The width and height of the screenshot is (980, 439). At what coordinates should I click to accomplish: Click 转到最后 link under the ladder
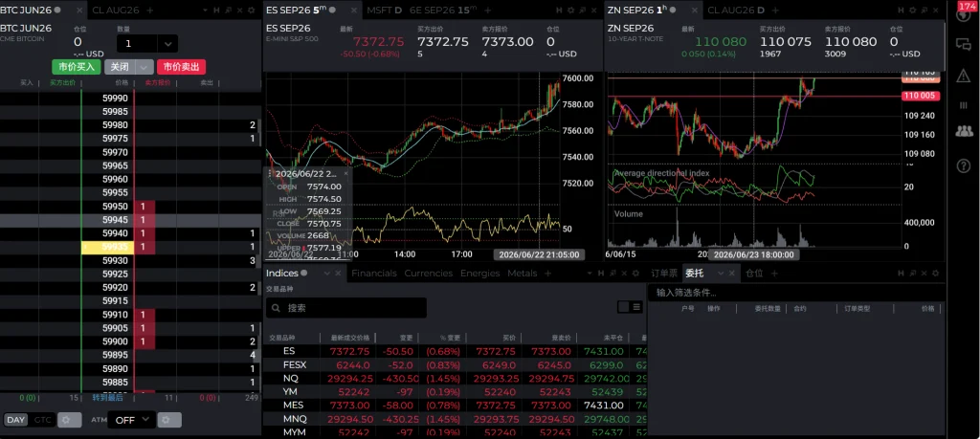(107, 397)
